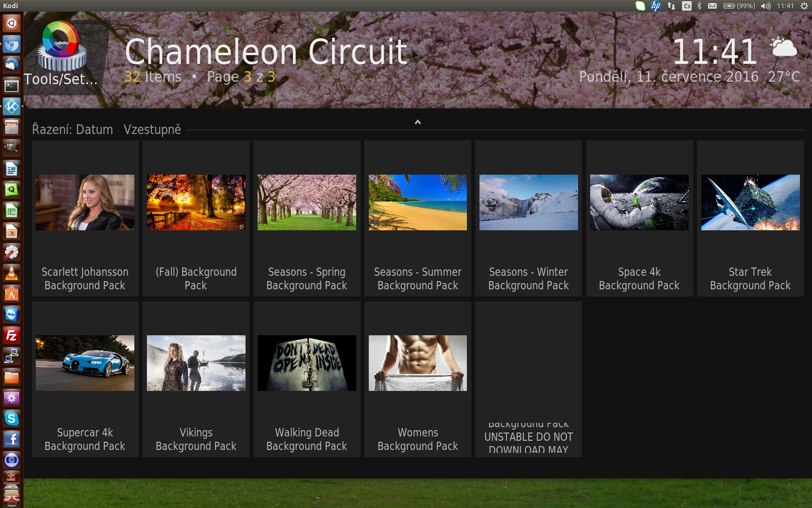Screen dimensions: 812x508
Task: Click the Bluetooth indicator in the top panel
Action: [699, 6]
